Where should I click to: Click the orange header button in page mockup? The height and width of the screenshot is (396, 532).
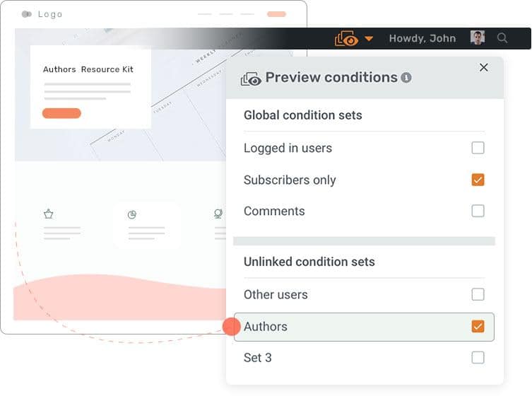[x=276, y=14]
